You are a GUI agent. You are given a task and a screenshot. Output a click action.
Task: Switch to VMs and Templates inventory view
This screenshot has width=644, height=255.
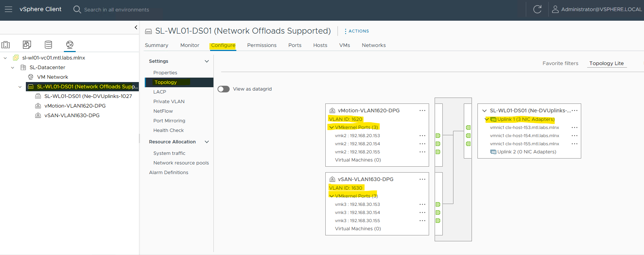coord(27,45)
